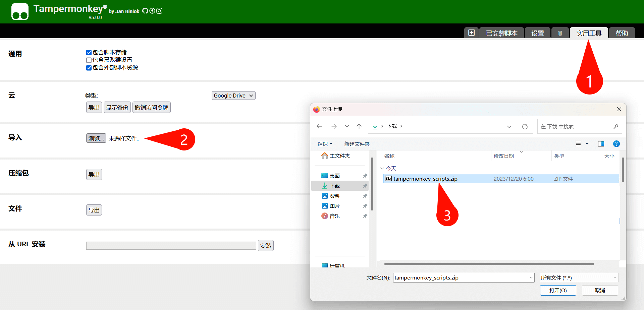This screenshot has width=644, height=310.
Task: Open the Google Drive cloud type dropdown
Action: pos(233,96)
